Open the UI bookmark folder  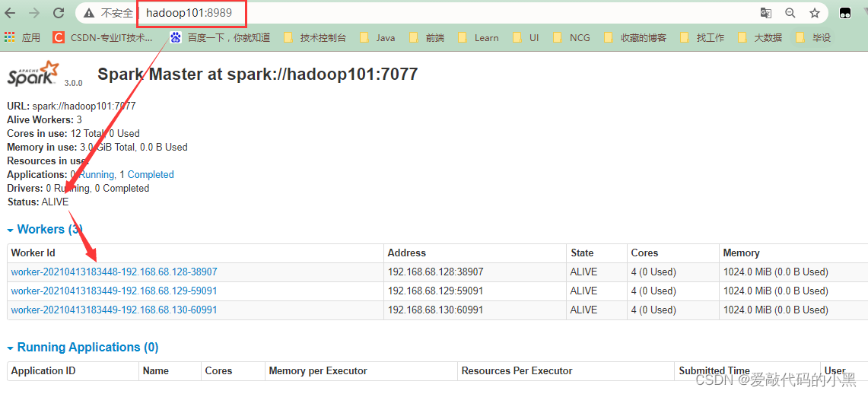[526, 37]
